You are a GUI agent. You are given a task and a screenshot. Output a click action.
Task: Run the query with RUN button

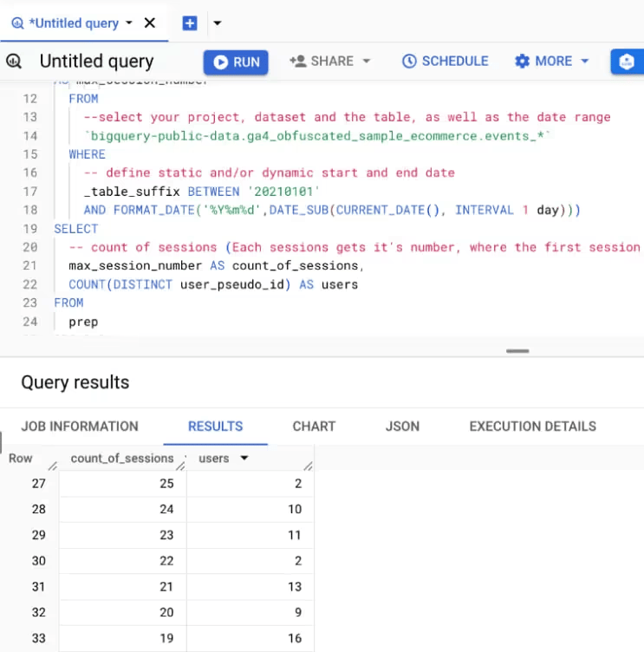[236, 62]
